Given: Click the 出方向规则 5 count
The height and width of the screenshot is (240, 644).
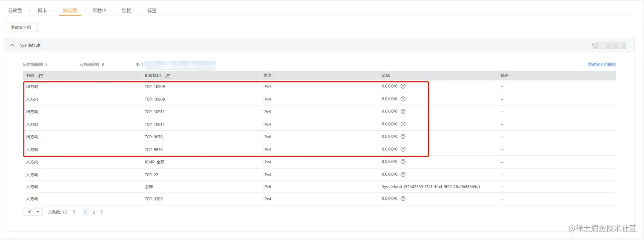Looking at the screenshot, I should click(x=35, y=65).
